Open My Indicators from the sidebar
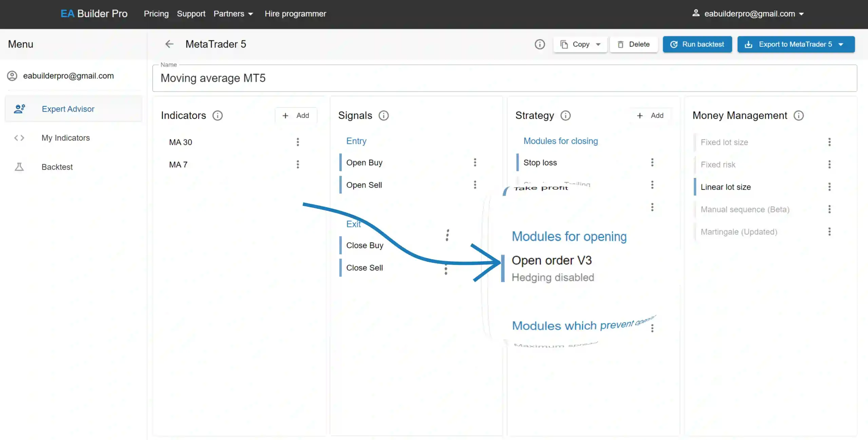 [x=65, y=138]
